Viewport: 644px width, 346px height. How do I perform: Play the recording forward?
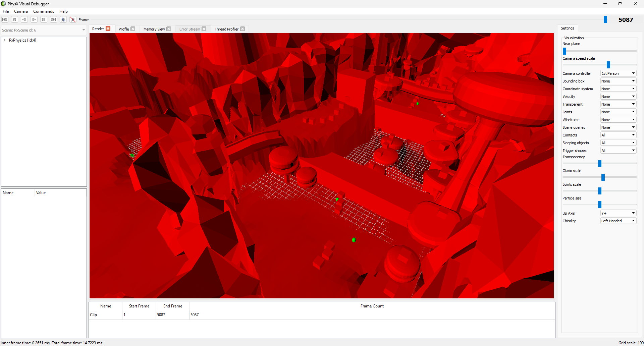click(x=34, y=19)
